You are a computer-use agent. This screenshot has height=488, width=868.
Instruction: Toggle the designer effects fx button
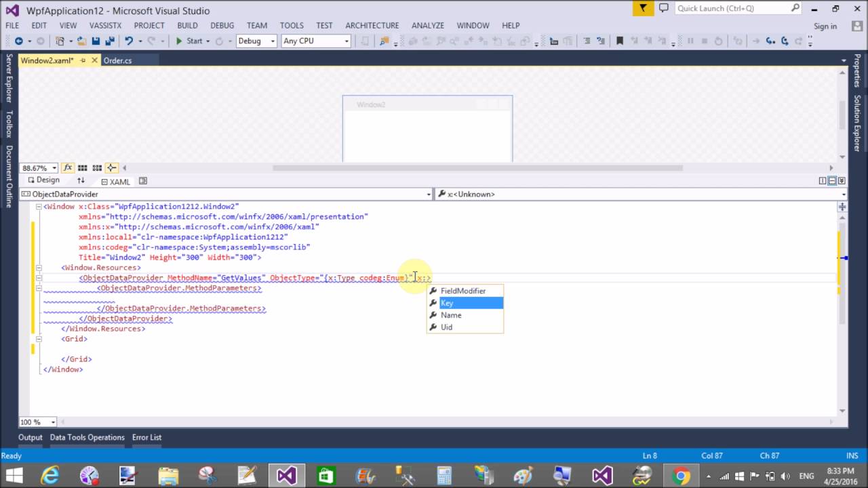68,167
